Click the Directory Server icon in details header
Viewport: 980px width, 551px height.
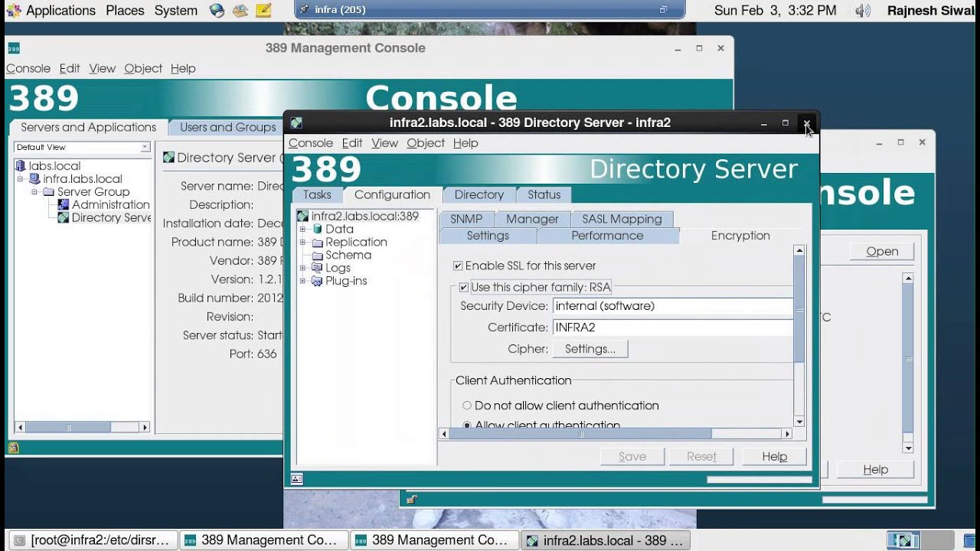168,158
